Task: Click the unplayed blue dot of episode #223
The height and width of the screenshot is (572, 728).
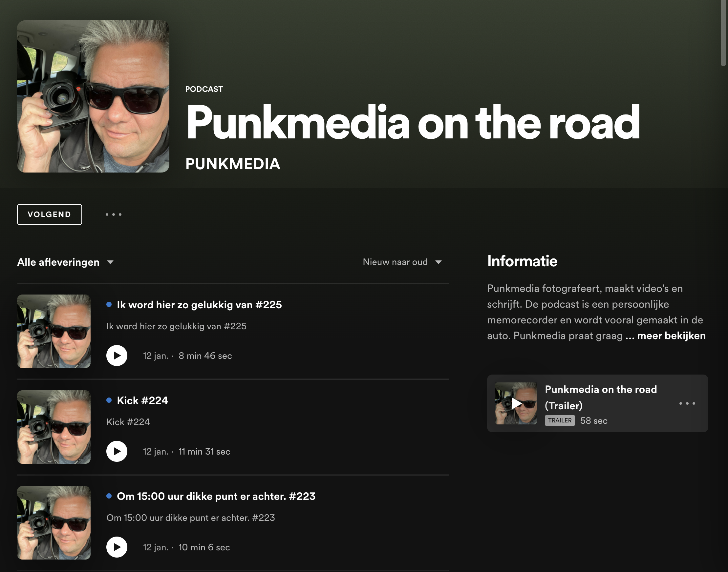Action: click(x=109, y=496)
